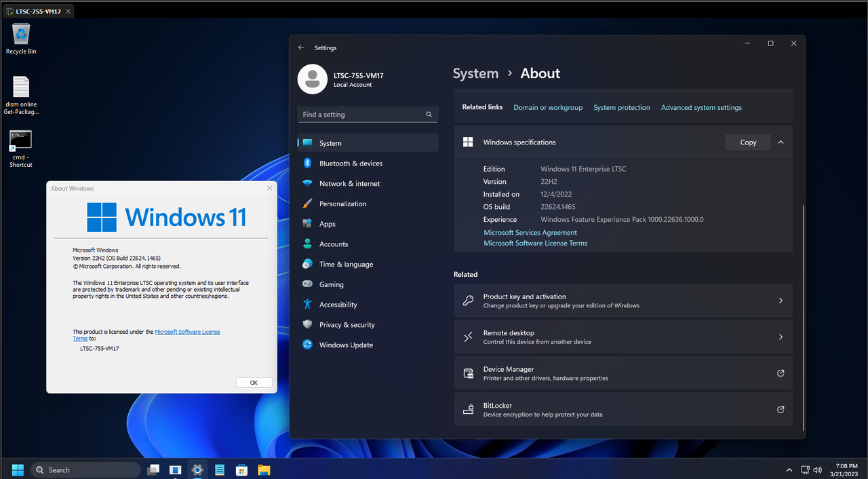Click the network icon in the system tray

pos(805,470)
